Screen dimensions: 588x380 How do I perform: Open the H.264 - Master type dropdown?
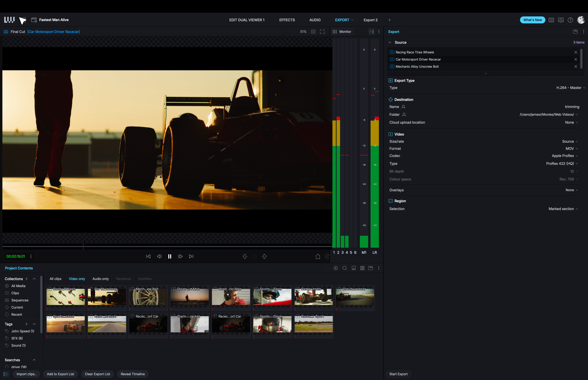pos(571,88)
